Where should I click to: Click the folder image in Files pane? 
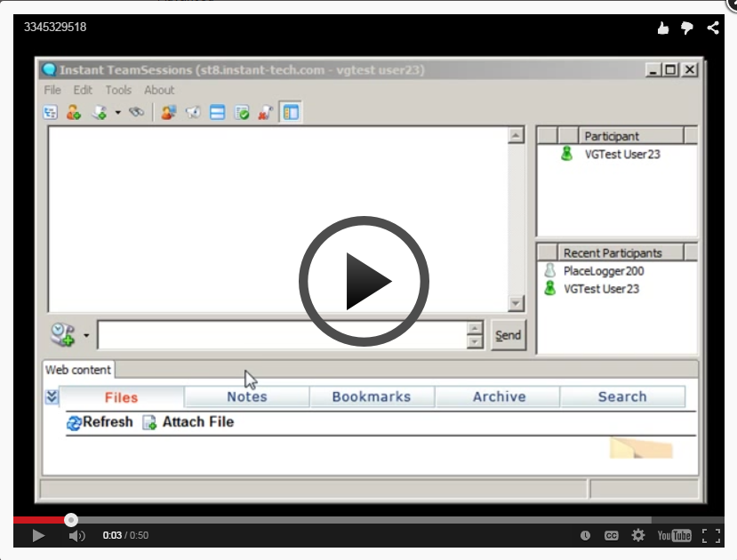click(641, 448)
